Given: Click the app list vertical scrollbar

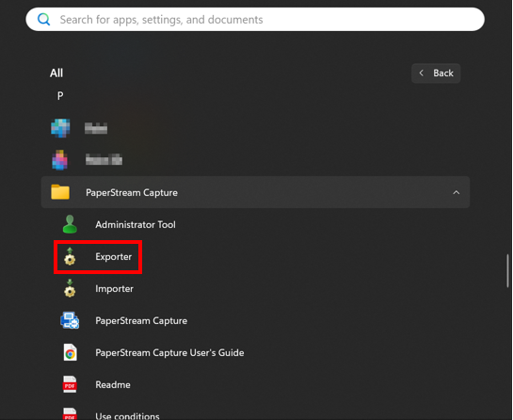Looking at the screenshot, I should point(507,270).
